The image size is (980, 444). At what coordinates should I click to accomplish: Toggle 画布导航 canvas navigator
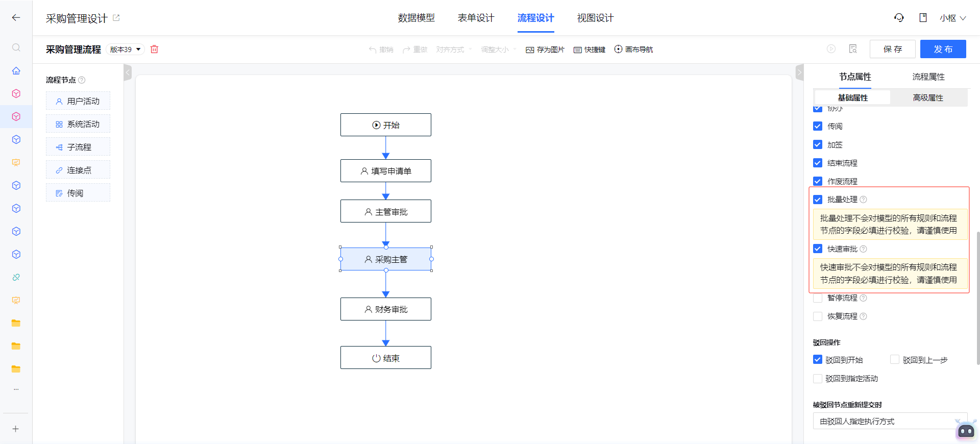tap(633, 50)
